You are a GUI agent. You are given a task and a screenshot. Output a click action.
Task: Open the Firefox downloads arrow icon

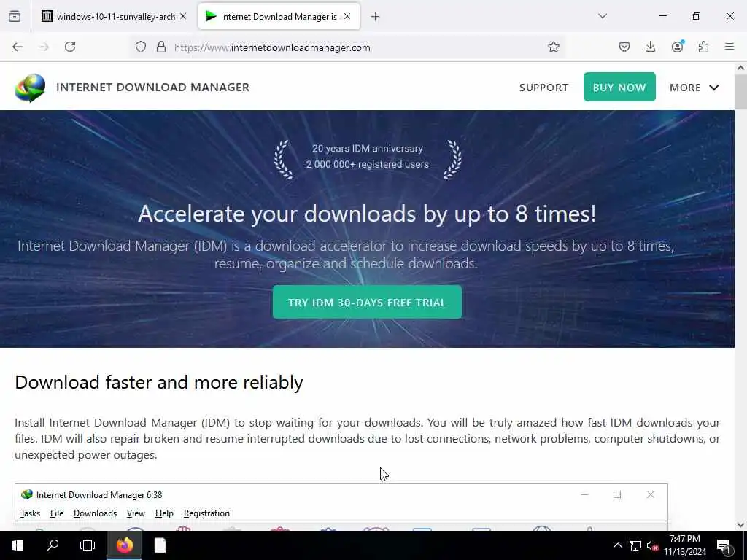(650, 47)
